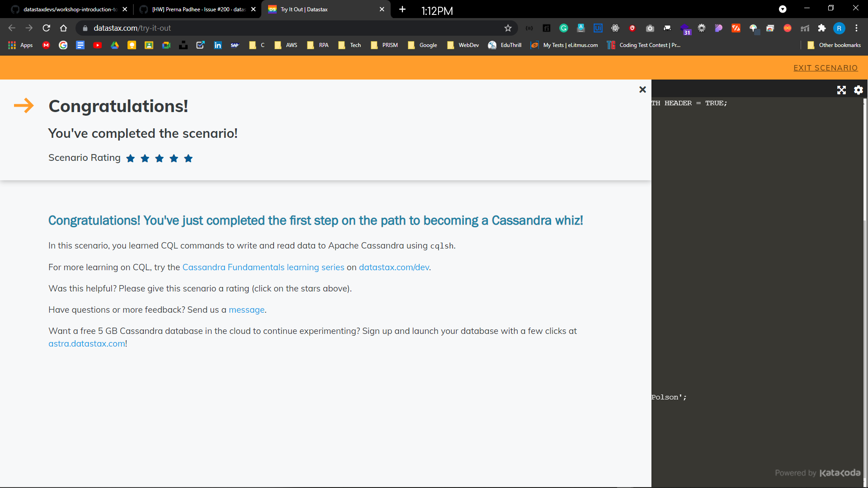Click the address bar URL field
Screen dimensions: 868x488
[x=289, y=28]
